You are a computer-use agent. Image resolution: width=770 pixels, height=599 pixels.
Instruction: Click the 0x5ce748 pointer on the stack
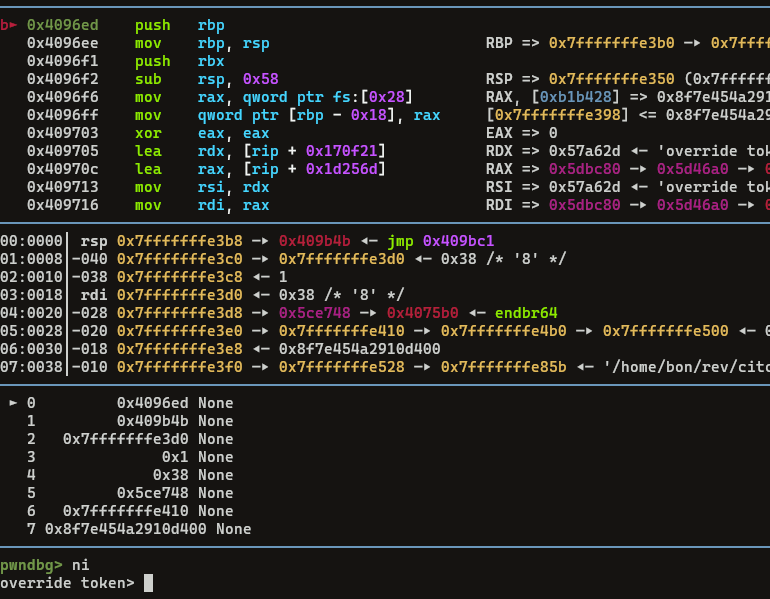pos(315,313)
